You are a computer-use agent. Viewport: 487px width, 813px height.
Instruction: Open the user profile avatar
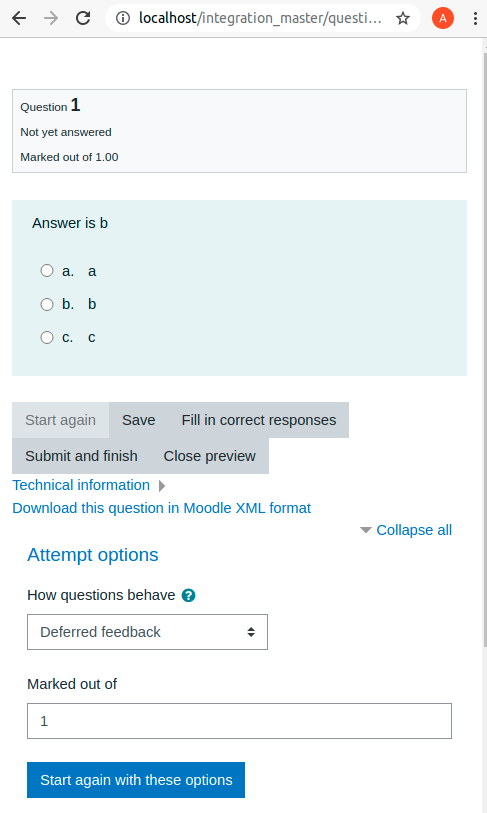(443, 19)
